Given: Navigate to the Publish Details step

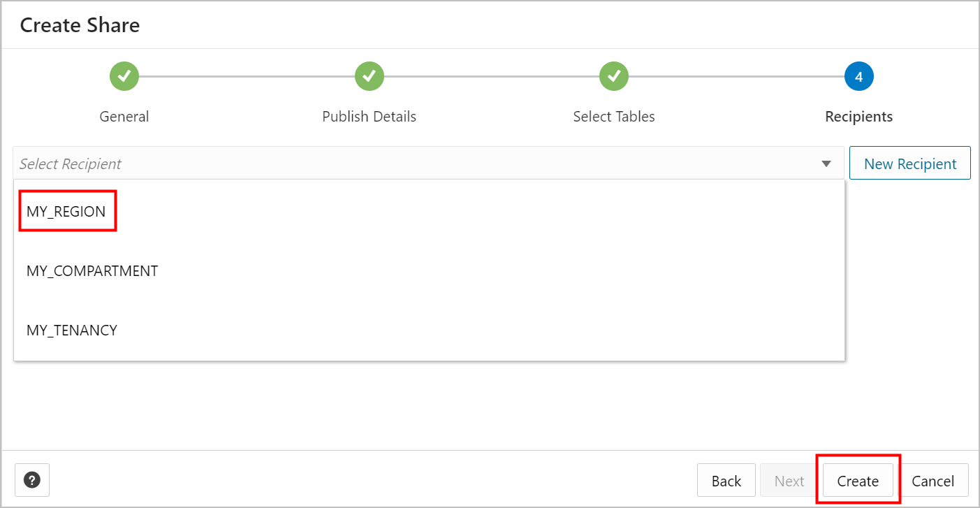Looking at the screenshot, I should point(369,116).
